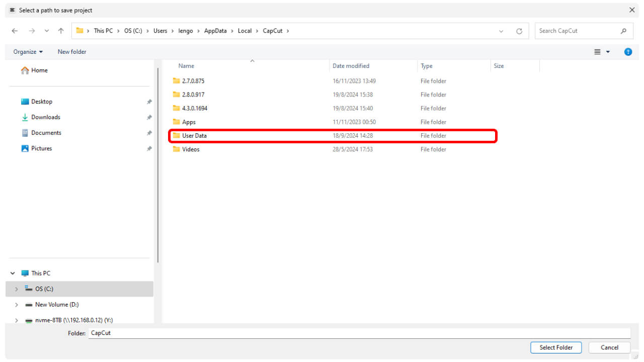644x362 pixels.
Task: Collapse the This PC tree node
Action: tap(13, 274)
